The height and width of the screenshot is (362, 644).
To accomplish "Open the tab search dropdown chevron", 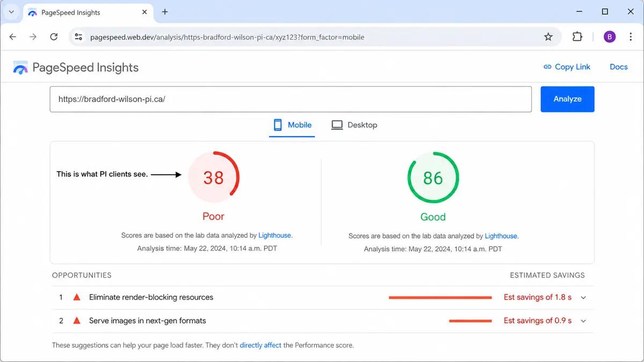I will click(11, 12).
